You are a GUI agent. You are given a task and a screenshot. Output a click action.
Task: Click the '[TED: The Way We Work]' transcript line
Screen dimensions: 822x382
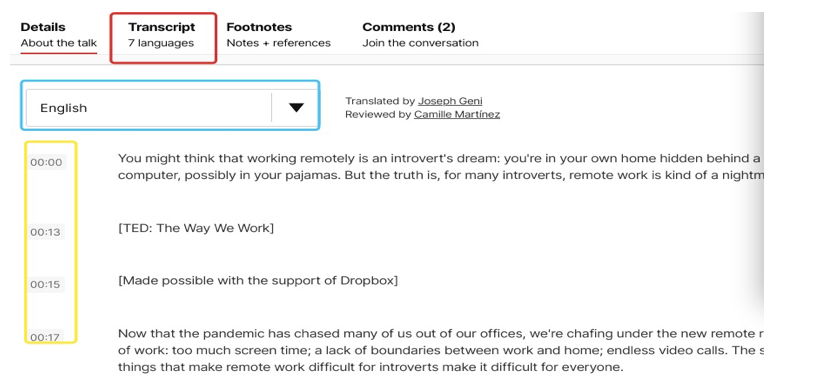(x=196, y=228)
